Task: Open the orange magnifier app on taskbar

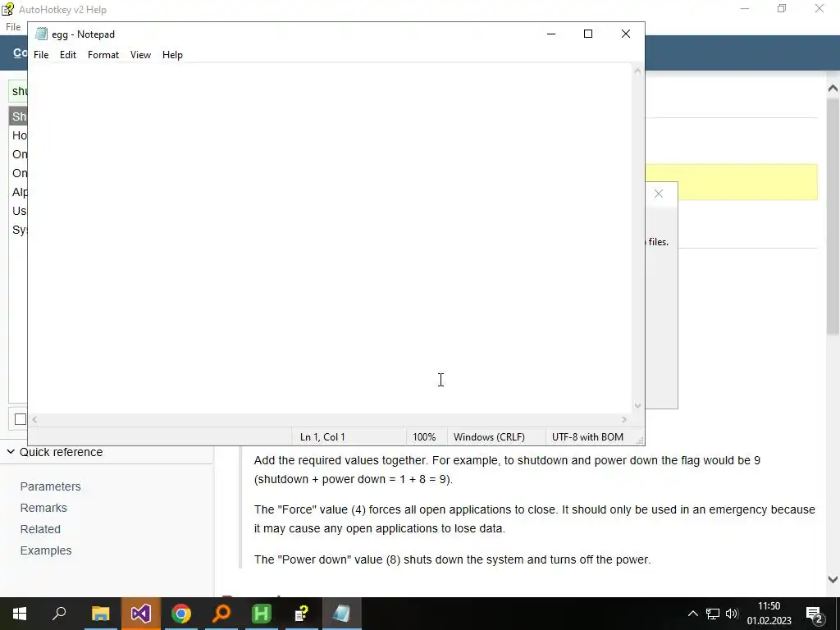Action: [x=221, y=614]
